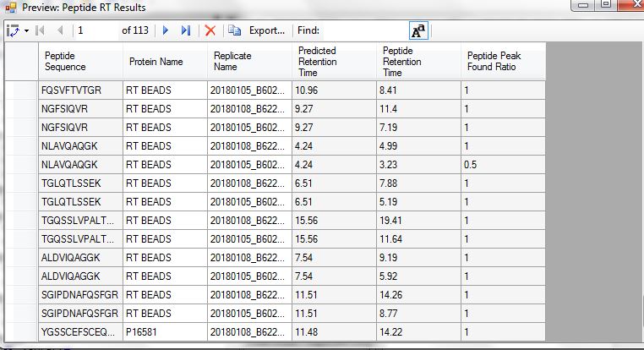Sort by Predicted Retention Time header
Screen dimensions: 644x350
tap(333, 62)
